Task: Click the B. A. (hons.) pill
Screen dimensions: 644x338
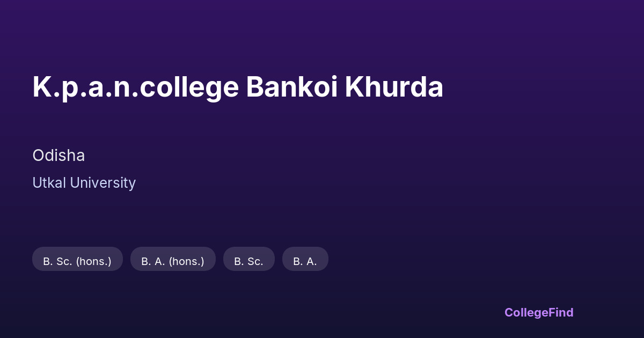Action: (173, 261)
